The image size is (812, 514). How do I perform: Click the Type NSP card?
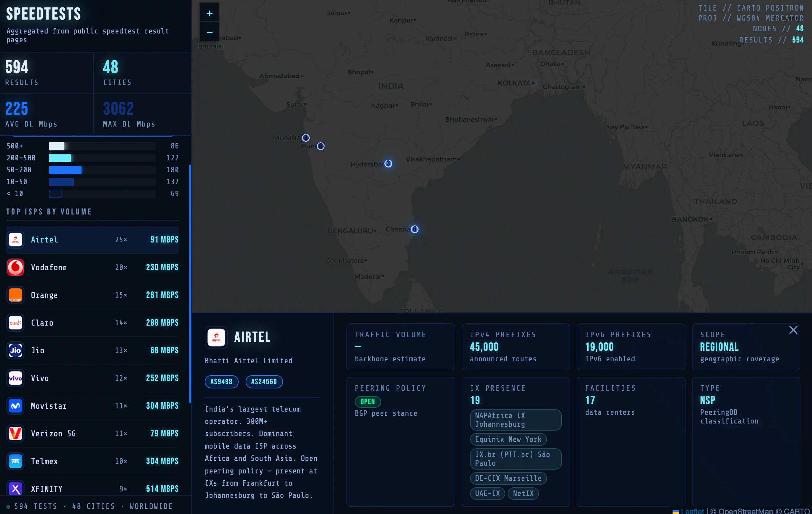coord(746,442)
